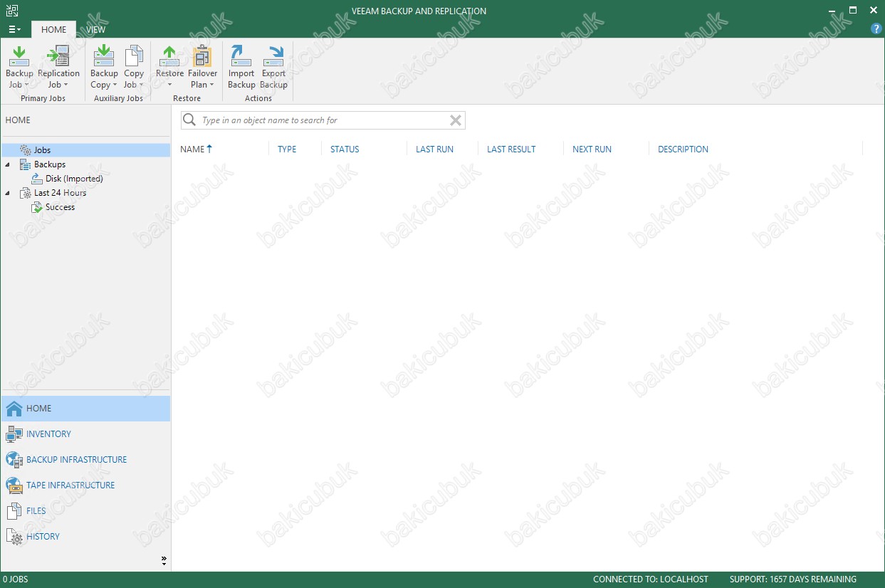Click the Files documents icon
Screen dimensions: 885x588
pos(14,511)
